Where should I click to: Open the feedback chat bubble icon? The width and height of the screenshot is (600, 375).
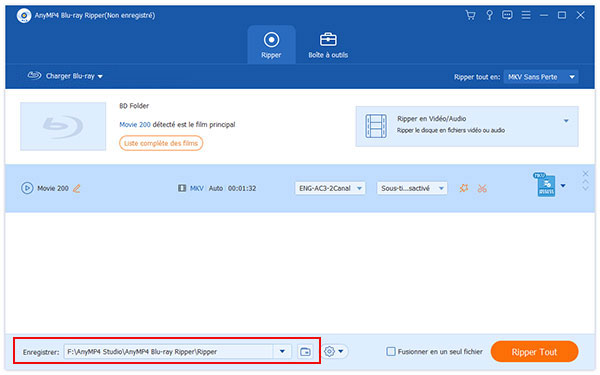coord(507,15)
